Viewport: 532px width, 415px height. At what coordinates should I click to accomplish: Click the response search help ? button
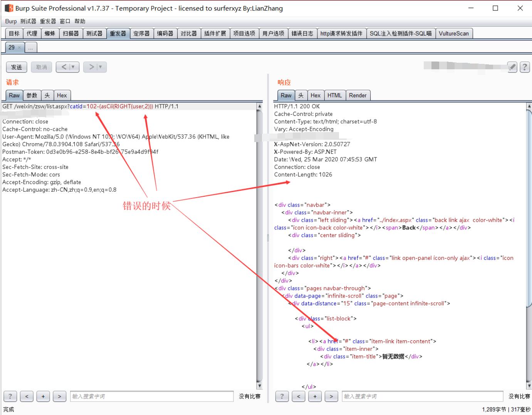[x=282, y=397]
